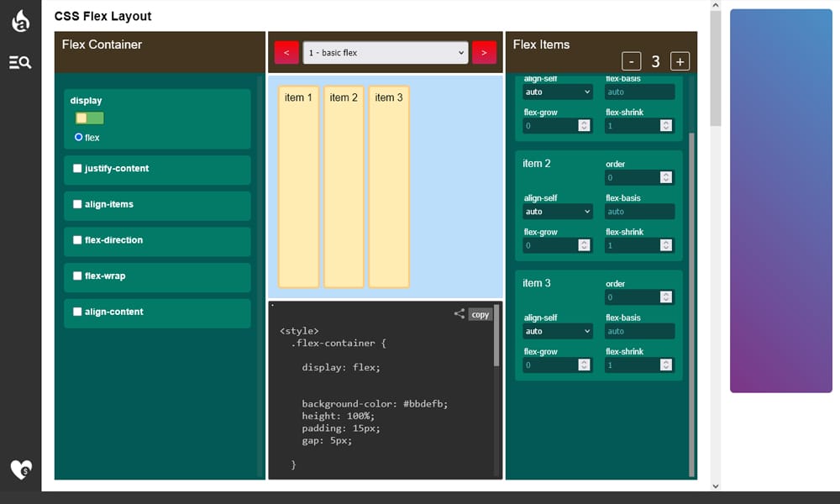840x504 pixels.
Task: Check the flex-wrap option
Action: click(77, 276)
